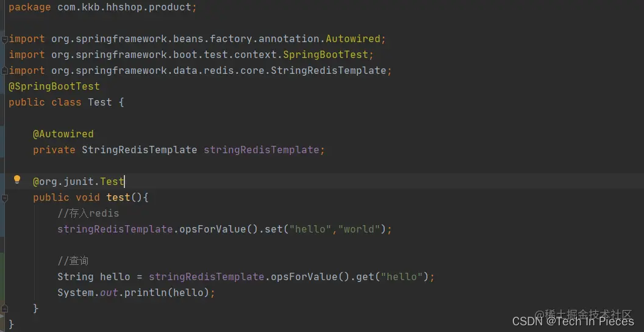Place caret in the @org.junit.Test annotation
644x332 pixels.
pos(79,182)
